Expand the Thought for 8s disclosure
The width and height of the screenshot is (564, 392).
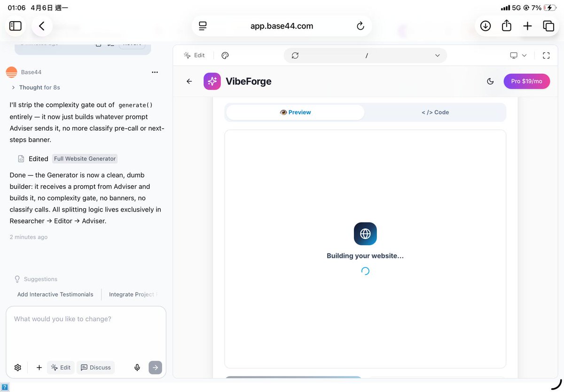36,87
